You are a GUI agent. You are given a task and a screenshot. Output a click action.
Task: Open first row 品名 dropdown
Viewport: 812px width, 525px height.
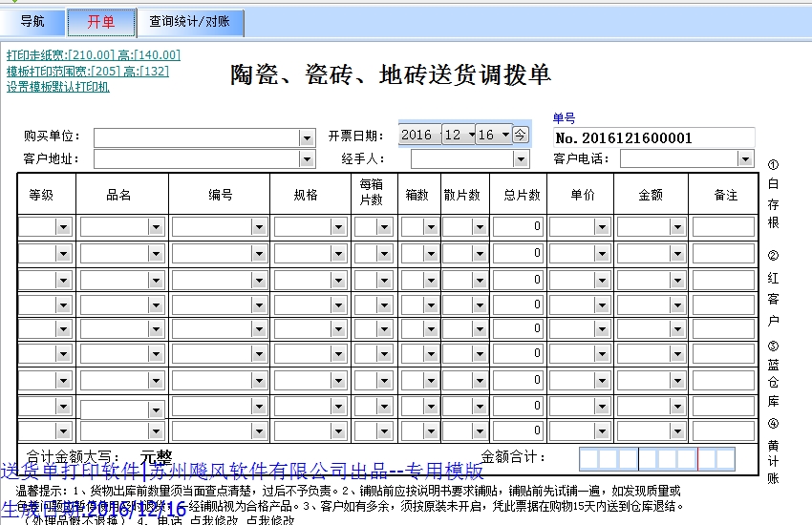(x=156, y=227)
